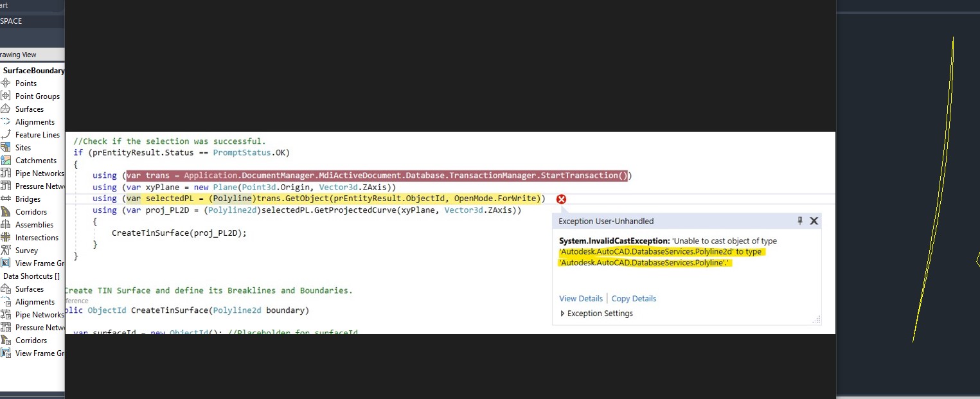Click the 'CreateTinSurface(proj_PL2D);' code line
The height and width of the screenshot is (399, 980).
pyautogui.click(x=179, y=233)
